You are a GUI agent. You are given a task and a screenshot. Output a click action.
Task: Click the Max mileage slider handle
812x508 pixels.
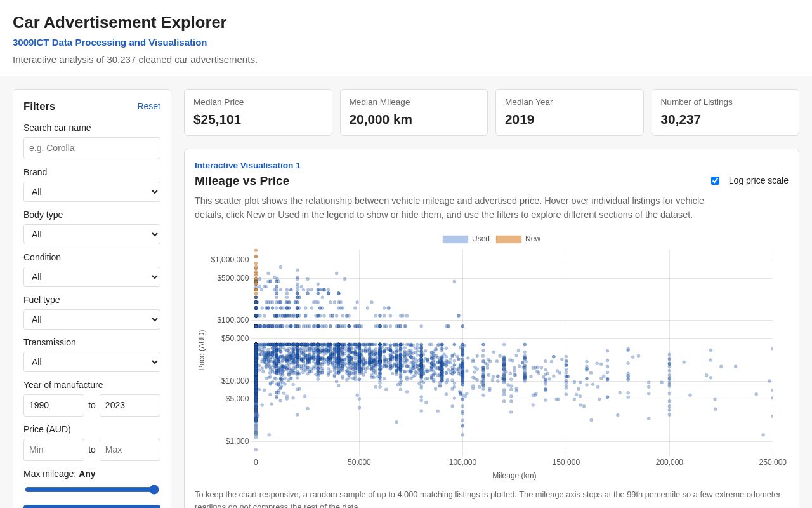point(154,490)
